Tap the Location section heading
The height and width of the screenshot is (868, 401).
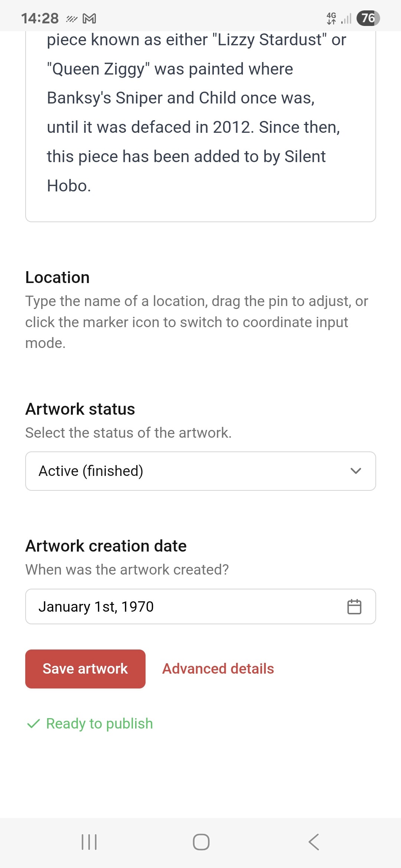coord(58,277)
